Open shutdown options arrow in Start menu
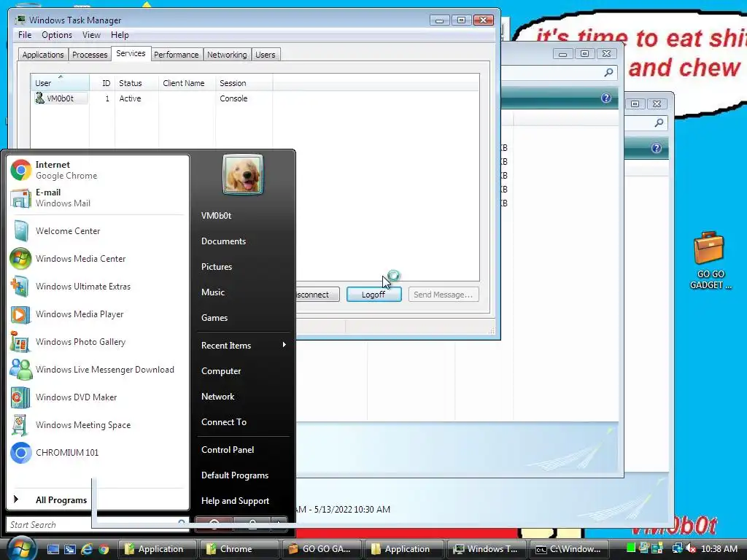Screen dimensions: 747x560 pos(279,524)
